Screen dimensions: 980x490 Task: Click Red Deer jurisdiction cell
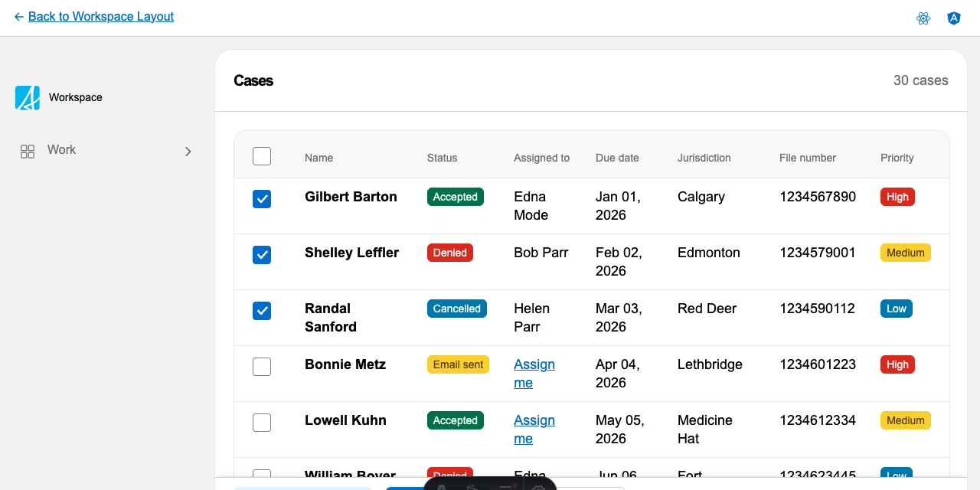(x=707, y=309)
